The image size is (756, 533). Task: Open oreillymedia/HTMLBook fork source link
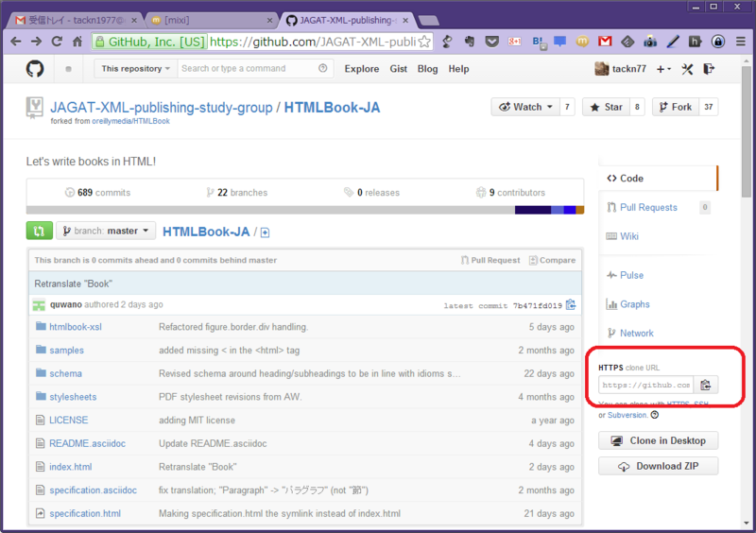[x=130, y=121]
